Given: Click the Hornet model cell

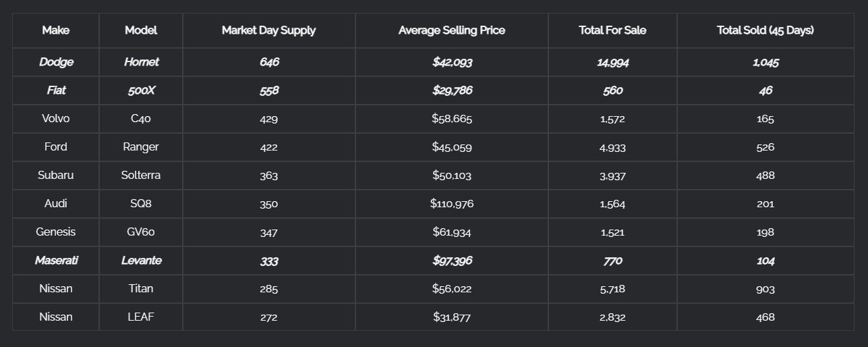Looking at the screenshot, I should click(x=141, y=62).
